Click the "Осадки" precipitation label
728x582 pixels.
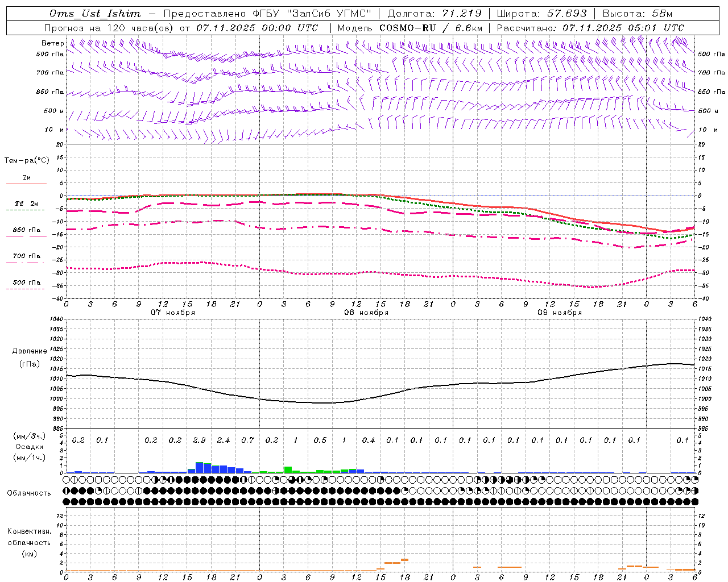[28, 447]
